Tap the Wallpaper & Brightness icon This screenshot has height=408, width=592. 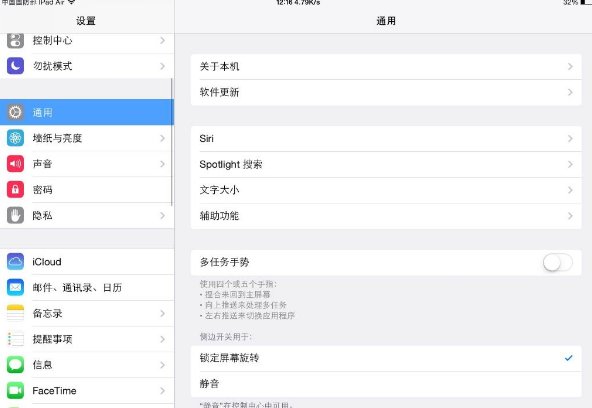click(x=15, y=138)
